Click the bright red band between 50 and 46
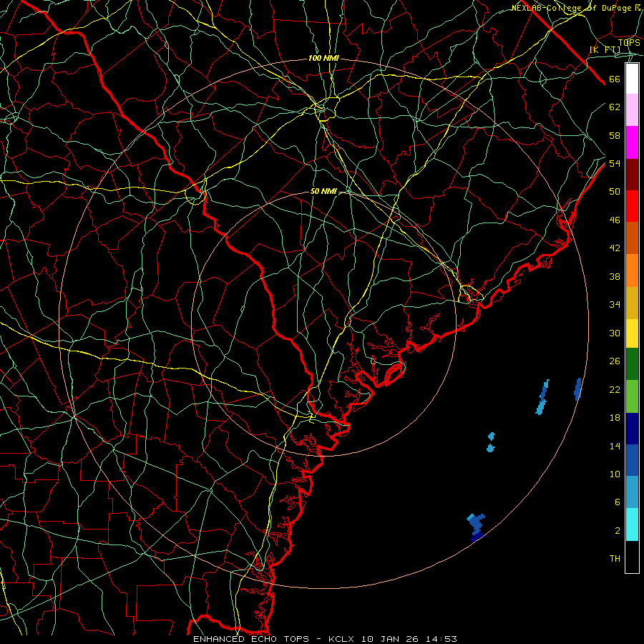The image size is (644, 644). click(x=632, y=206)
